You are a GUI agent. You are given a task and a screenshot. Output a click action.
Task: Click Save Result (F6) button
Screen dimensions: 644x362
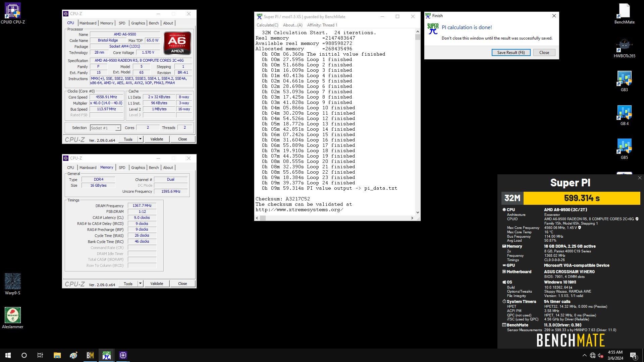click(511, 53)
